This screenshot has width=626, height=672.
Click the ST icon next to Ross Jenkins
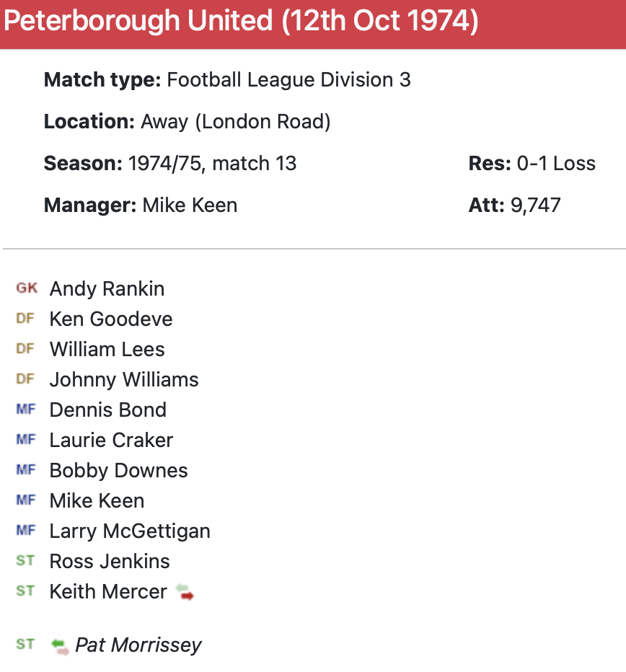25,561
